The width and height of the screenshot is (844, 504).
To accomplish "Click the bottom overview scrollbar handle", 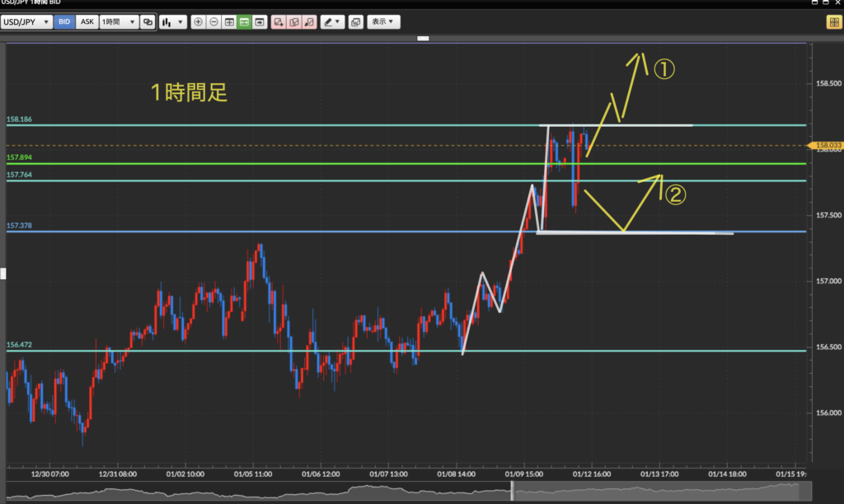I will pos(512,491).
